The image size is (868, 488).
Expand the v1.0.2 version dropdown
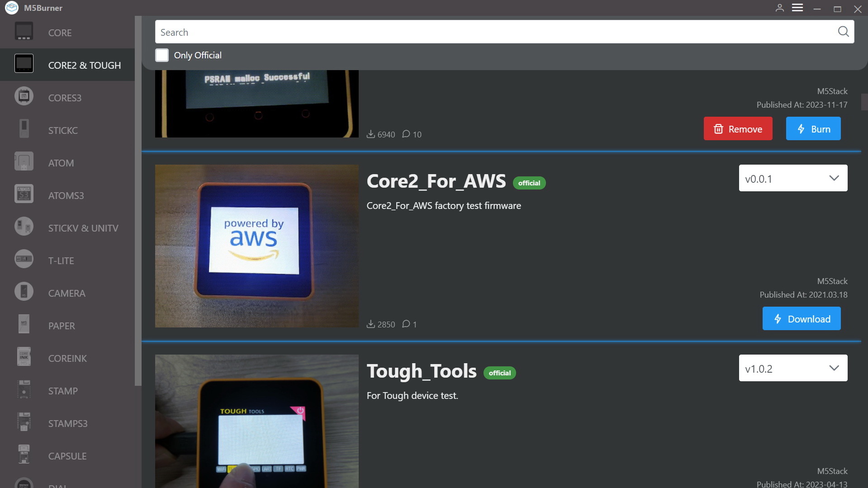point(793,368)
